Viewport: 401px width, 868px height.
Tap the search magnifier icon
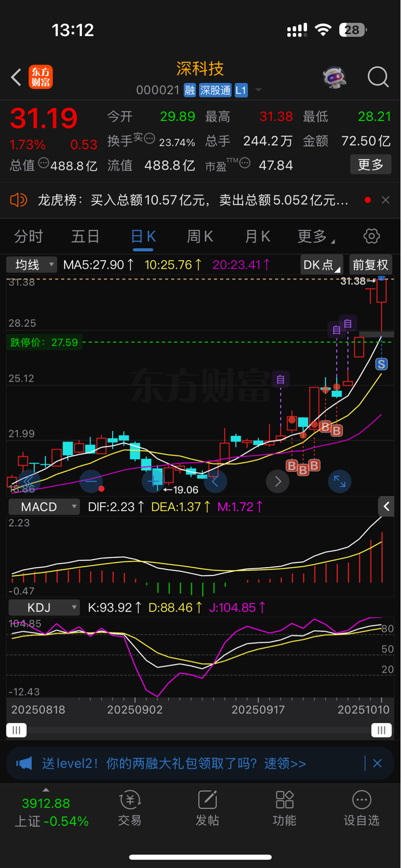[x=378, y=77]
